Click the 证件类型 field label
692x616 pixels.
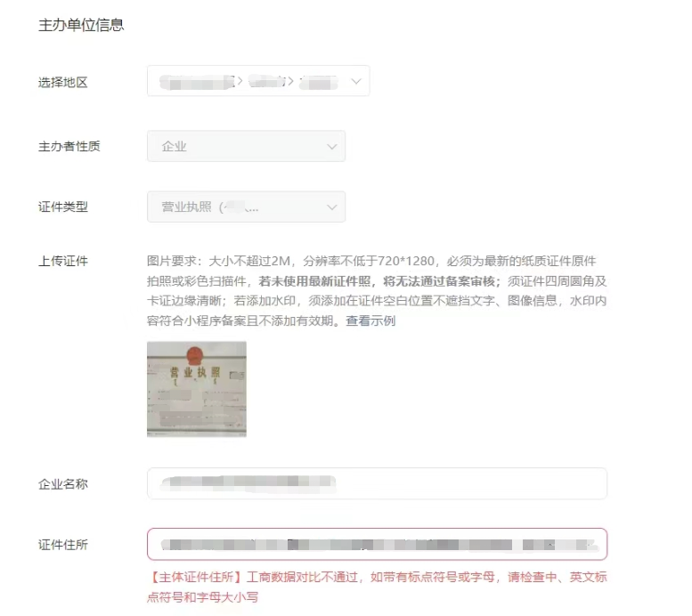coord(62,207)
